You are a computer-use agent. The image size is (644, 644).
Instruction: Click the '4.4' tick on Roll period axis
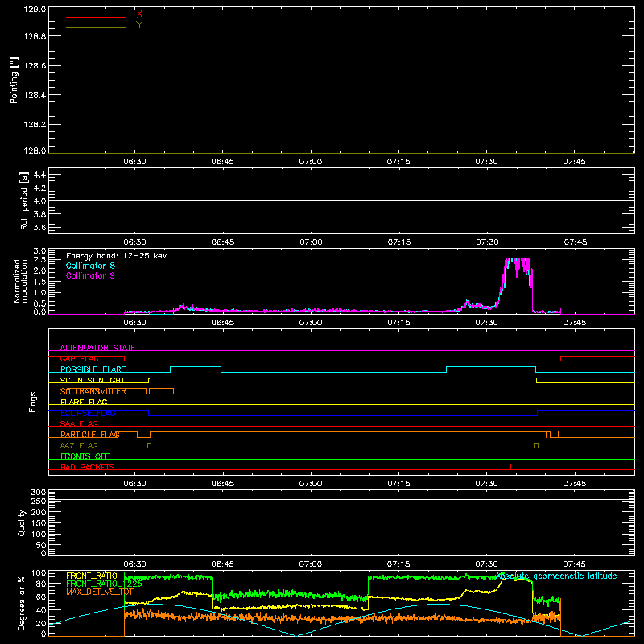tap(39, 175)
